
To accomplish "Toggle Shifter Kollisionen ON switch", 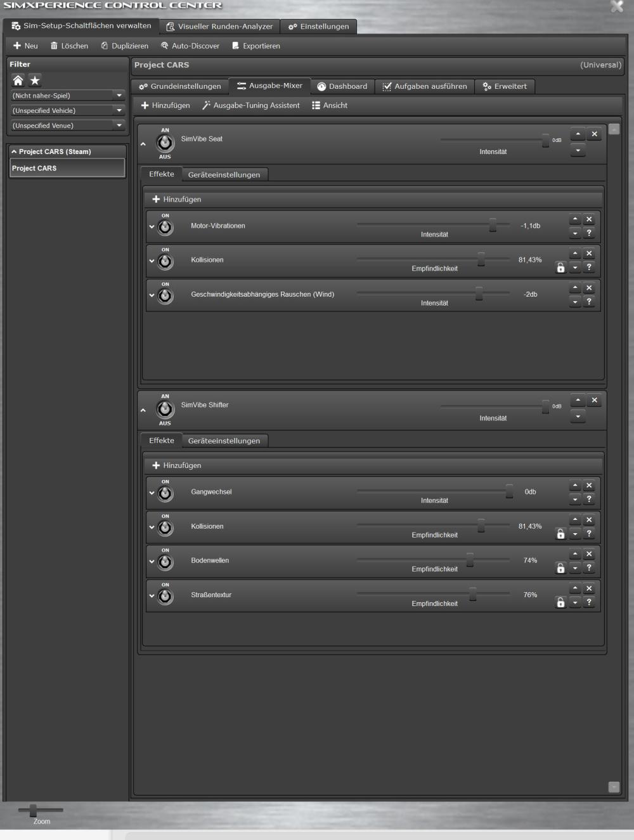I will 165,528.
